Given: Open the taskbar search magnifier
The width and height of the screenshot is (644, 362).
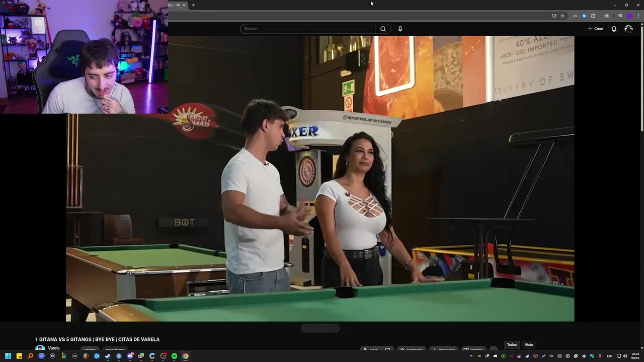Looking at the screenshot, I should [x=30, y=356].
